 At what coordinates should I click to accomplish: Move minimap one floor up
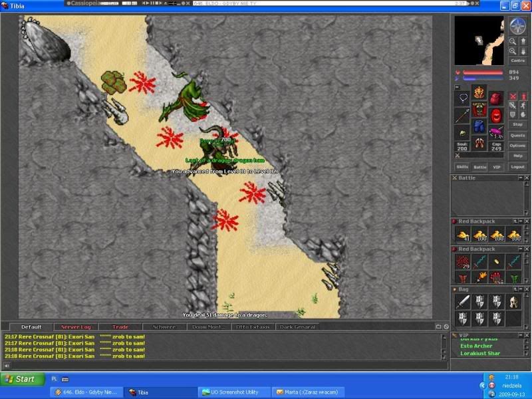point(523,41)
